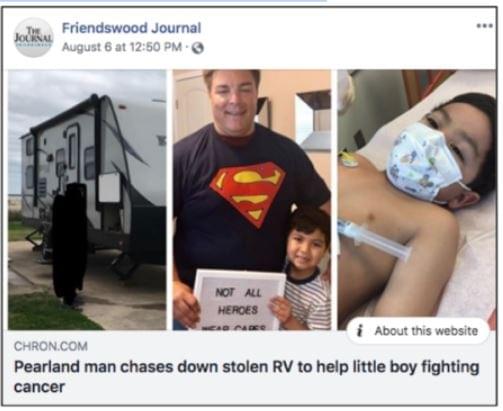Click the blacked-out figure beside the RV

(69, 244)
